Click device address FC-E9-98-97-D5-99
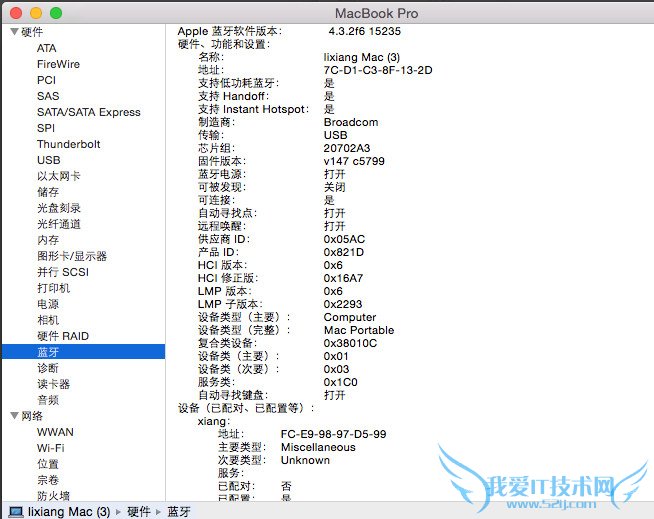Screen dimensions: 654x519 click(x=333, y=434)
